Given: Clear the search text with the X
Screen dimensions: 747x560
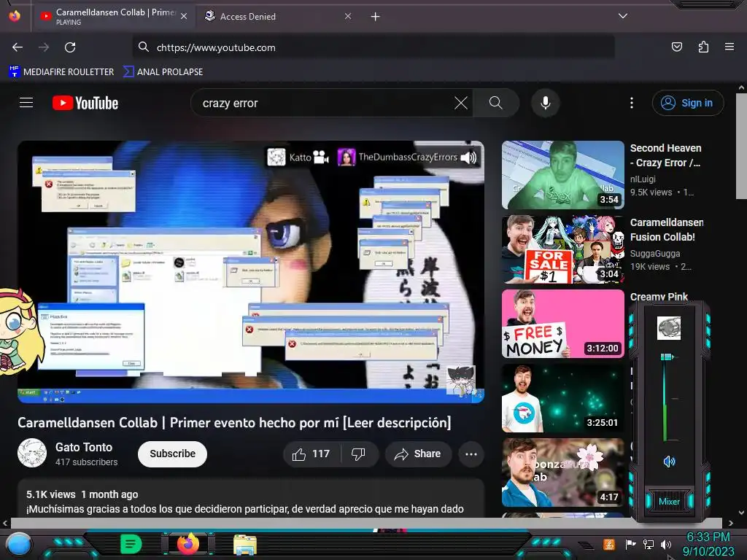Looking at the screenshot, I should 461,103.
